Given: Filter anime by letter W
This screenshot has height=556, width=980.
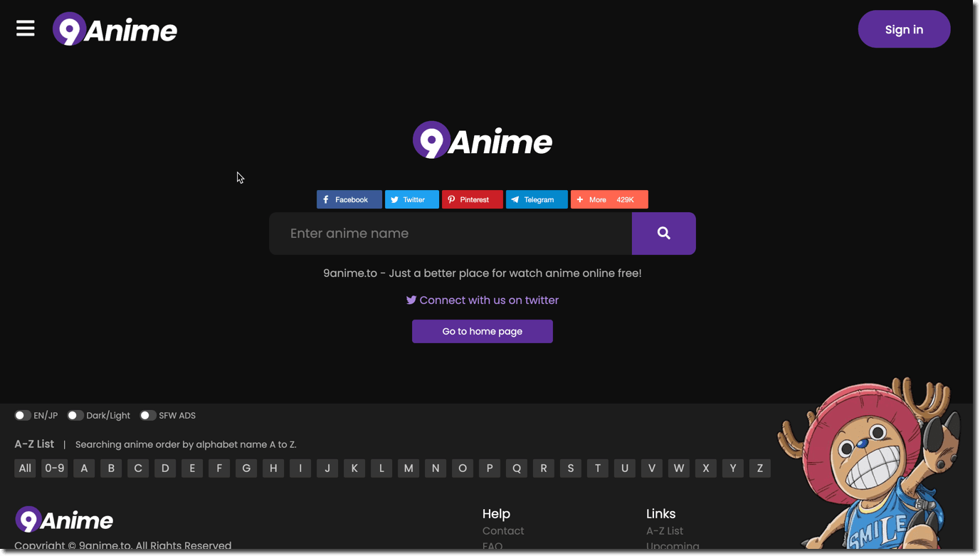Looking at the screenshot, I should (x=679, y=468).
